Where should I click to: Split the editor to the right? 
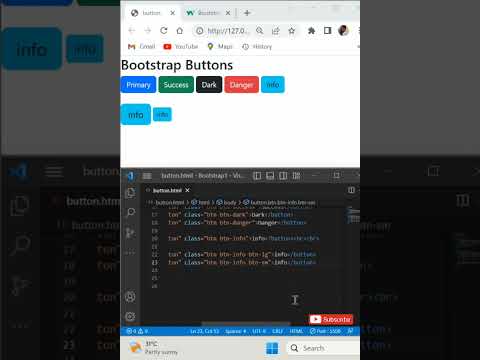(351, 190)
